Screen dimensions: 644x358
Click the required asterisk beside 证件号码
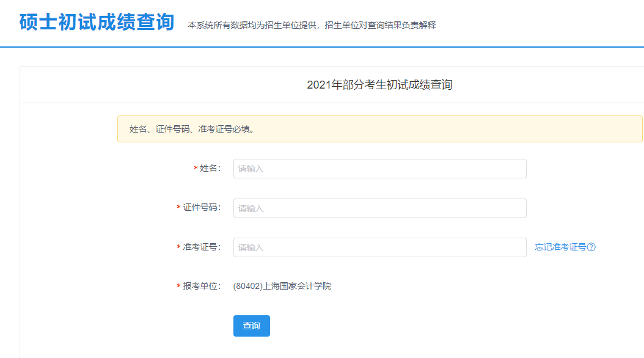pos(178,208)
